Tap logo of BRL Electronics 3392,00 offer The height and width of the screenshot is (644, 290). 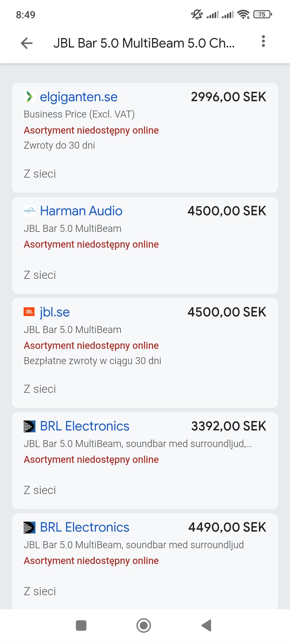tap(29, 426)
